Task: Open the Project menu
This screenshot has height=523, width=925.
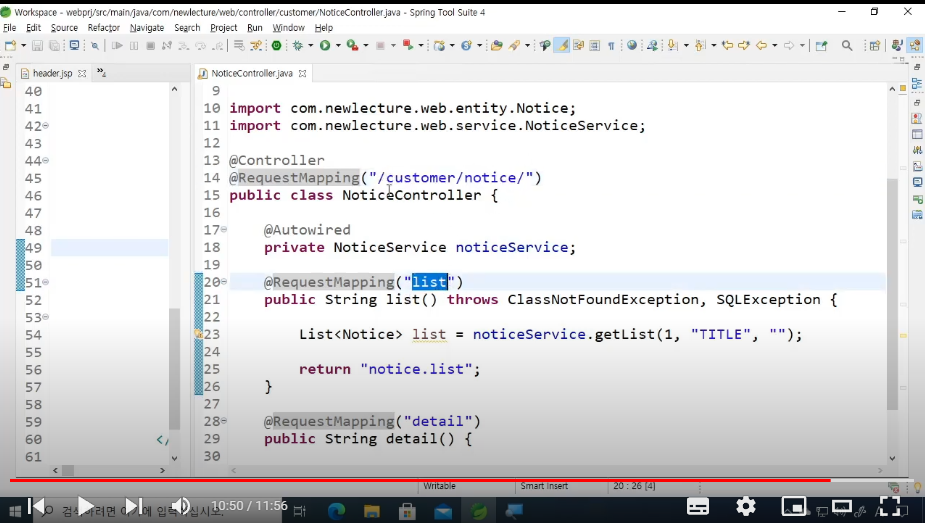Action: tap(224, 28)
